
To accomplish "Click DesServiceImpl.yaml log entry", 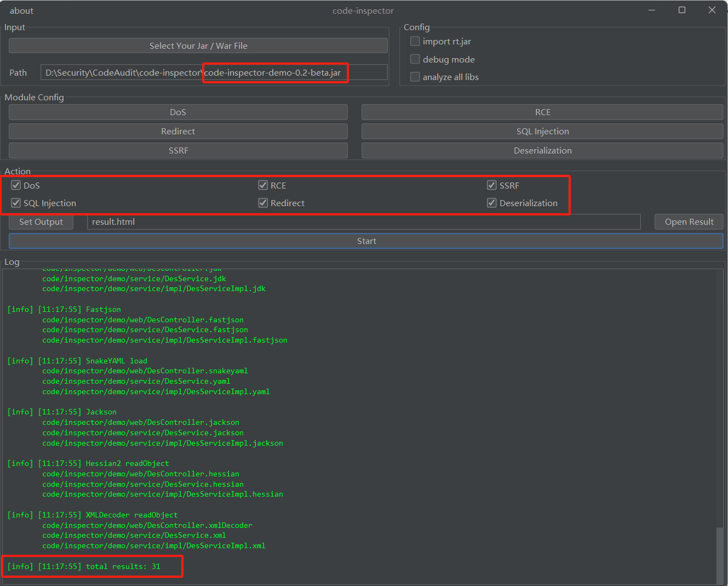I will [x=156, y=392].
